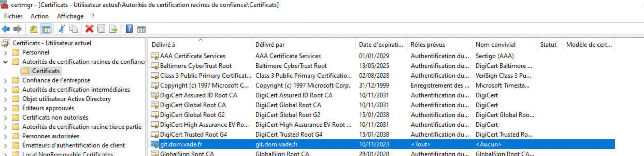This screenshot has height=156, width=644.
Task: Open Help with the blue question mark icon
Action: [x=129, y=29]
